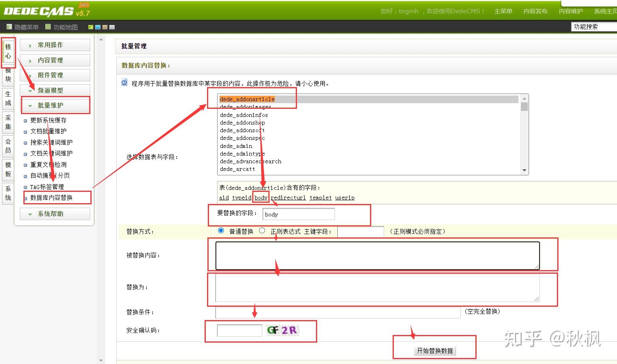Open 主菜单 in top navigation

503,11
